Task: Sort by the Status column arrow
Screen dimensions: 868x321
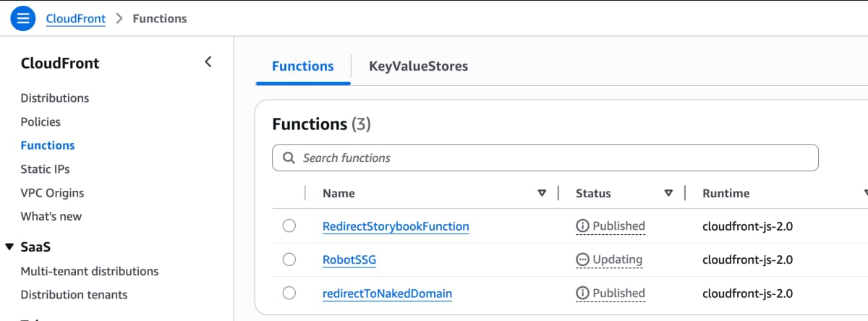Action: point(668,193)
